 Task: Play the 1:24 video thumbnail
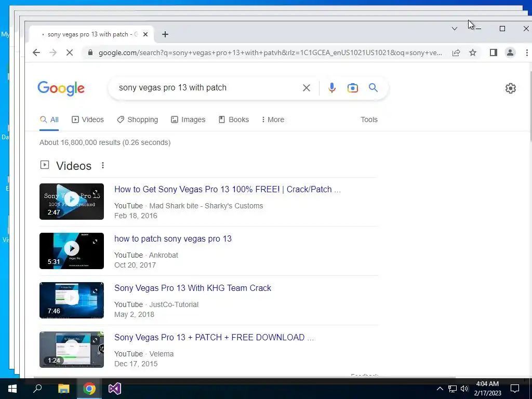point(72,350)
